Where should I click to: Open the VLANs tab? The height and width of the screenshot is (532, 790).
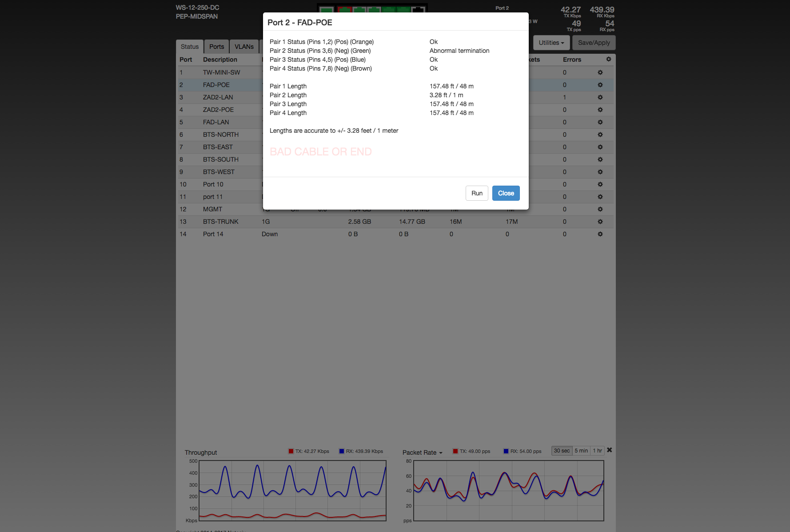[244, 47]
